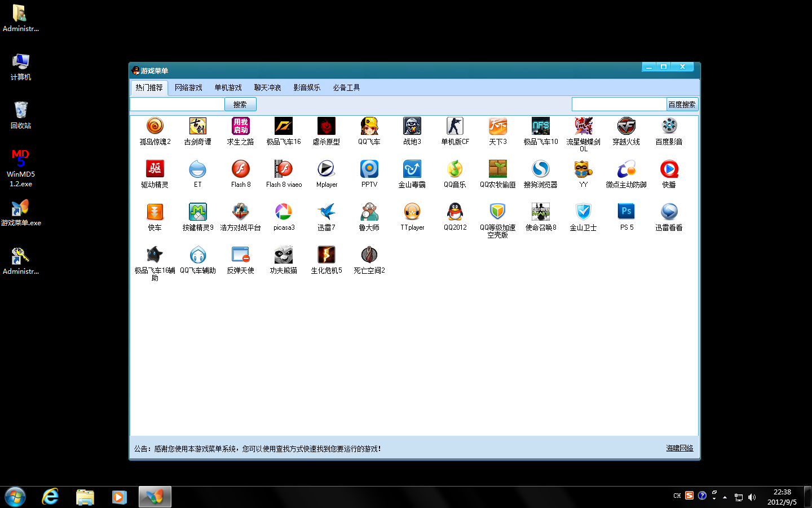Switch to the 网络游戏 tab
The height and width of the screenshot is (508, 812).
tap(188, 87)
